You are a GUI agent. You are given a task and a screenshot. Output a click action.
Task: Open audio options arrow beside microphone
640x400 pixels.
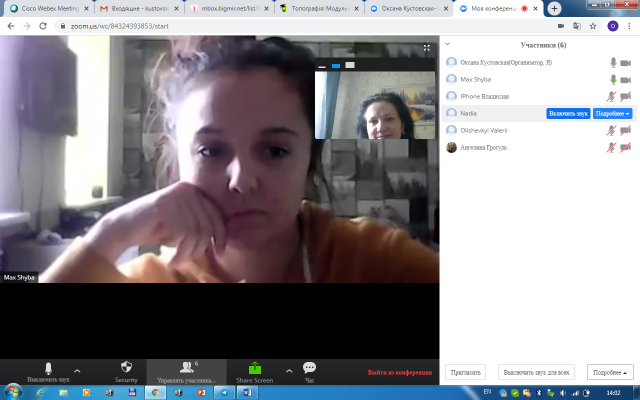pos(77,371)
